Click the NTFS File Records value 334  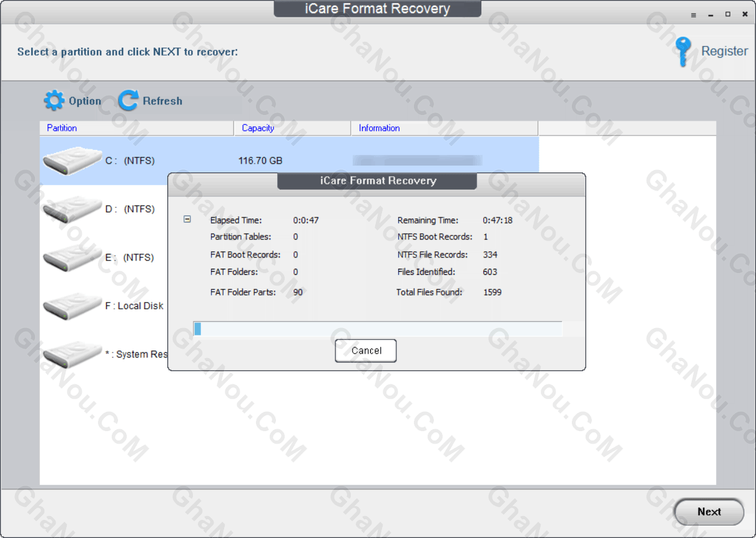tap(490, 255)
